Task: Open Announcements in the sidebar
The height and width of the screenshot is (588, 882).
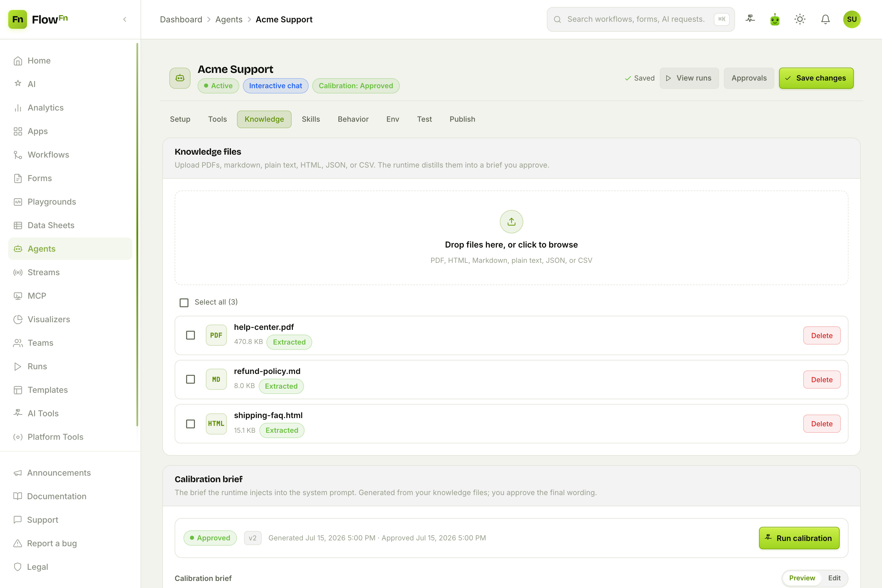Action: [70, 472]
